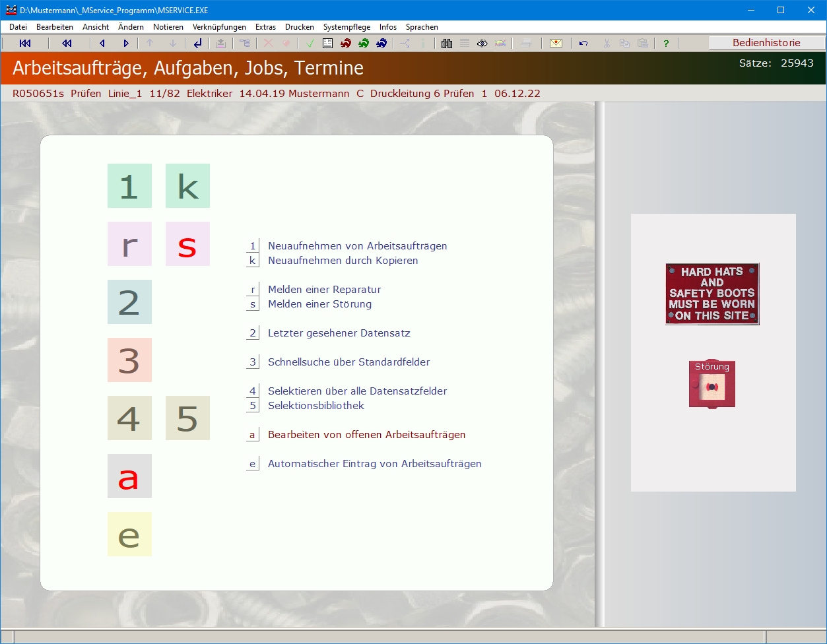Open the Systempflege menu
This screenshot has width=827, height=644.
click(347, 27)
